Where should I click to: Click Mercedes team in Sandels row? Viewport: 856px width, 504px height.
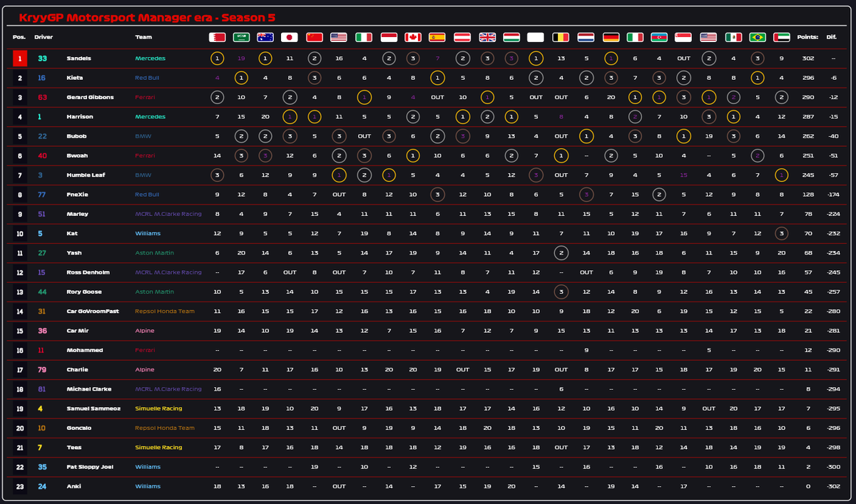point(151,58)
